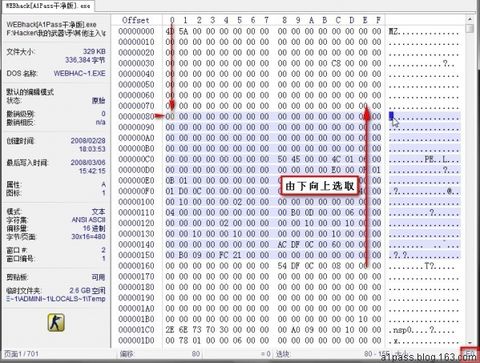This screenshot has width=480, height=363.
Task: Select byte 78 in row 000001D0
Action: click(x=183, y=341)
